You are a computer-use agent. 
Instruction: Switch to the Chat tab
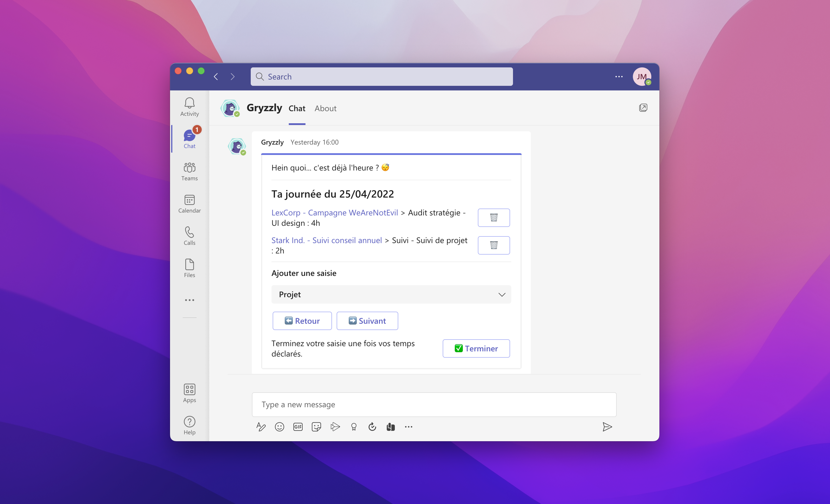(x=297, y=108)
